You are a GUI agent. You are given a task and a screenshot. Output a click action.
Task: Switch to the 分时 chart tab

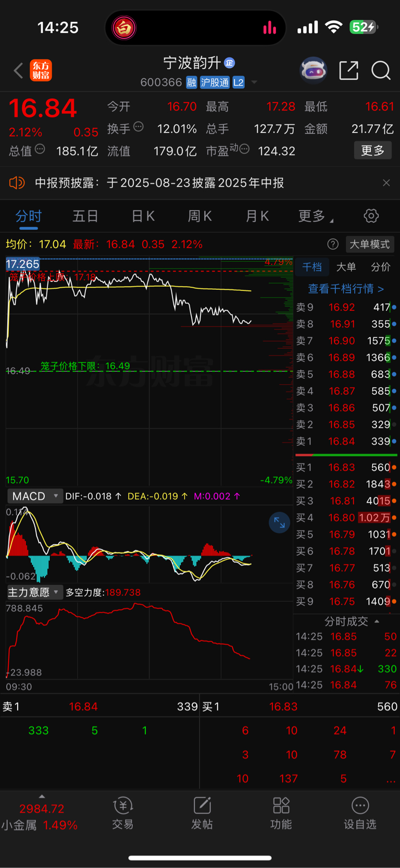click(29, 216)
